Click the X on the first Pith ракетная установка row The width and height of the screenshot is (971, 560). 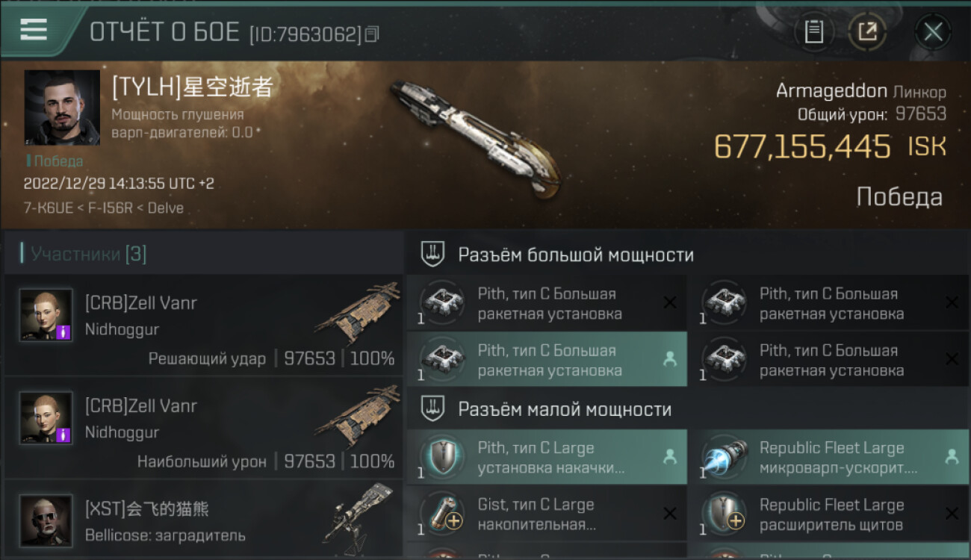tap(670, 302)
